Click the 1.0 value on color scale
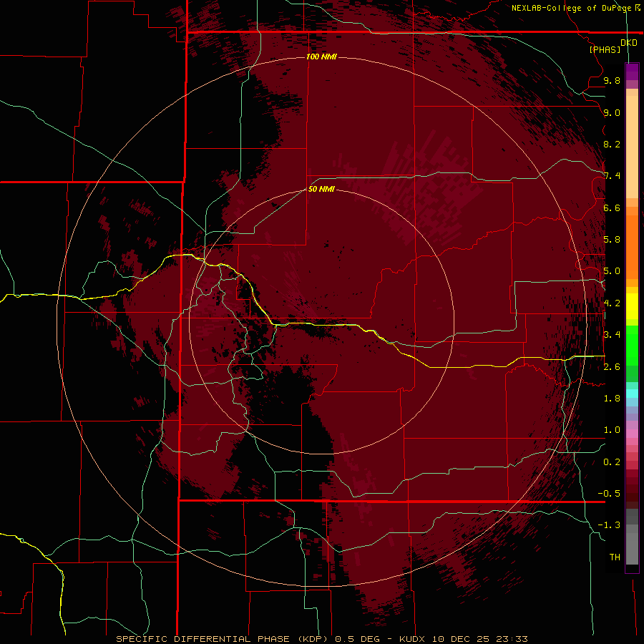The width and height of the screenshot is (644, 644). (612, 430)
